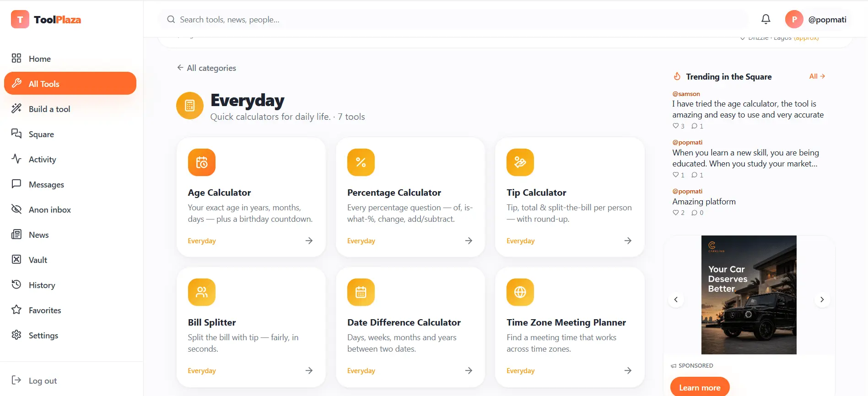Open @samson profile link in Trending
Image resolution: width=868 pixels, height=396 pixels.
pos(686,94)
